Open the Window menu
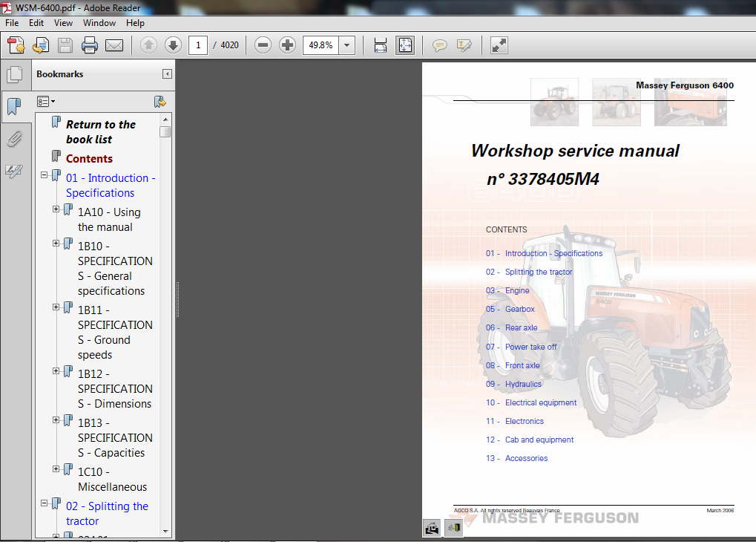Viewport: 756px width, 542px height. click(99, 23)
